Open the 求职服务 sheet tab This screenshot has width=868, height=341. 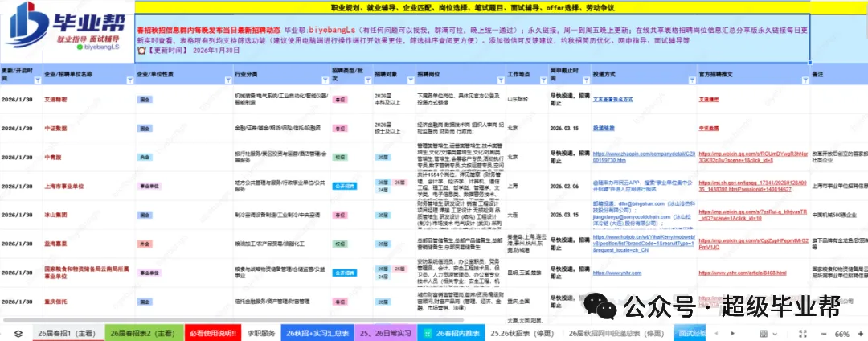(x=261, y=334)
